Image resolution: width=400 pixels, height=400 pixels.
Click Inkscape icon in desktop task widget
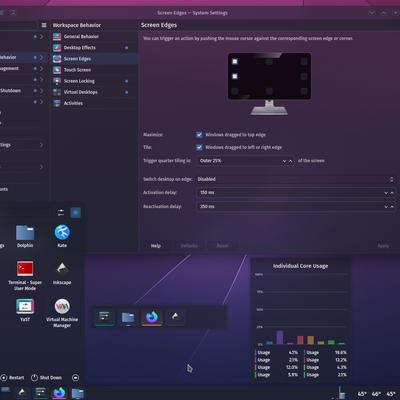[175, 316]
